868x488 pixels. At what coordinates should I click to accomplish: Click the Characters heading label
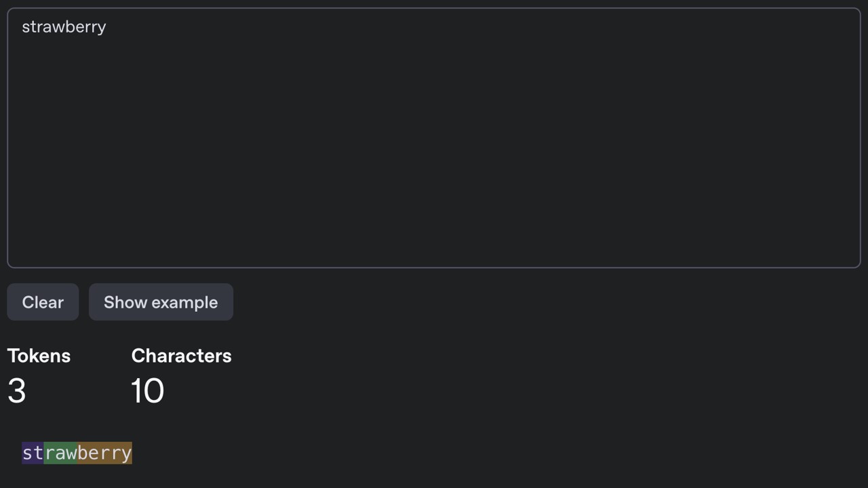(x=181, y=356)
